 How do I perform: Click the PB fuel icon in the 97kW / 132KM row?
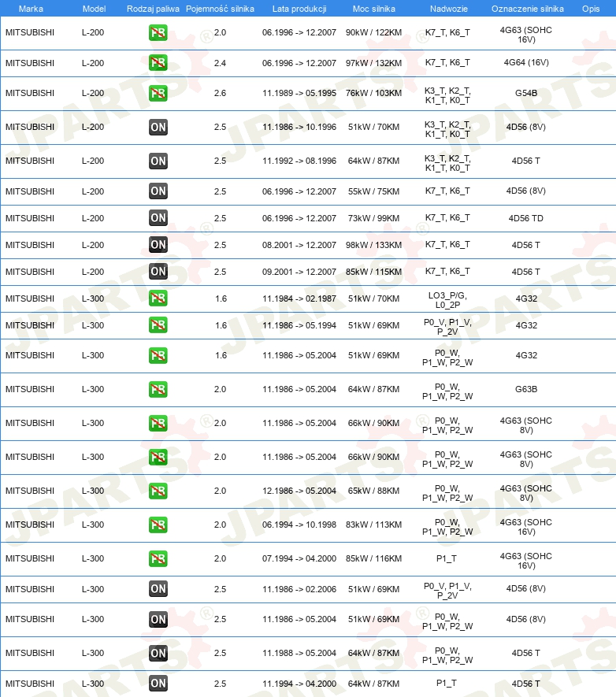point(158,63)
